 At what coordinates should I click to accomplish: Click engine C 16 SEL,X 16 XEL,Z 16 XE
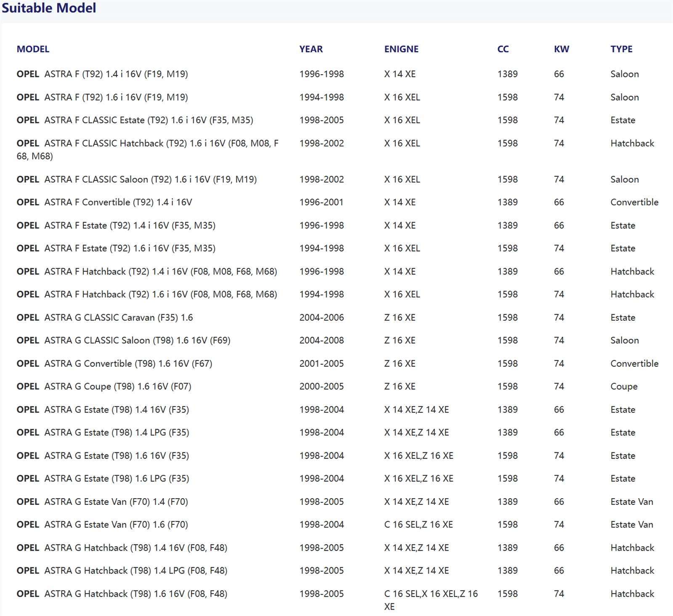431,600
